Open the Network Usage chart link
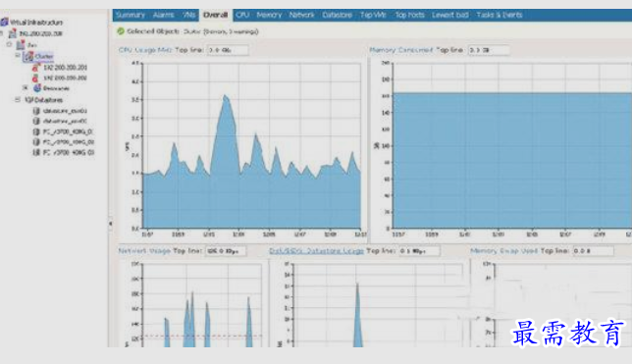The width and height of the screenshot is (632, 364). (144, 251)
